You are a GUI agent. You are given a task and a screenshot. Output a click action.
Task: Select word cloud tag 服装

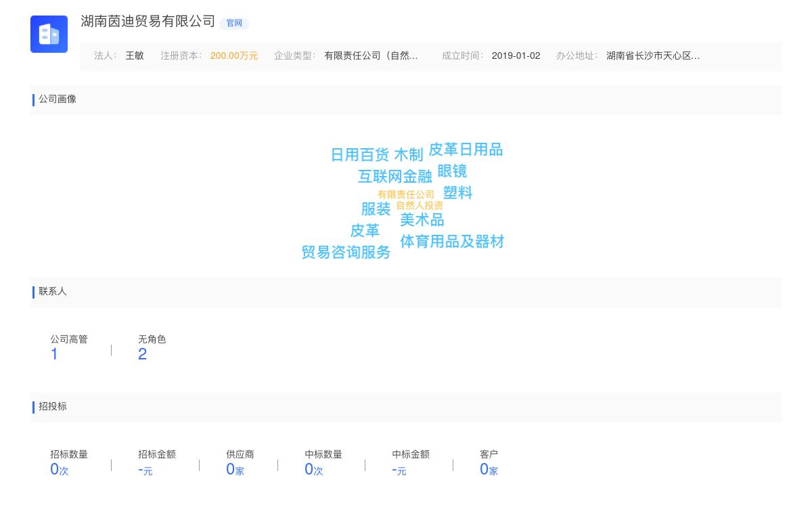pos(376,209)
